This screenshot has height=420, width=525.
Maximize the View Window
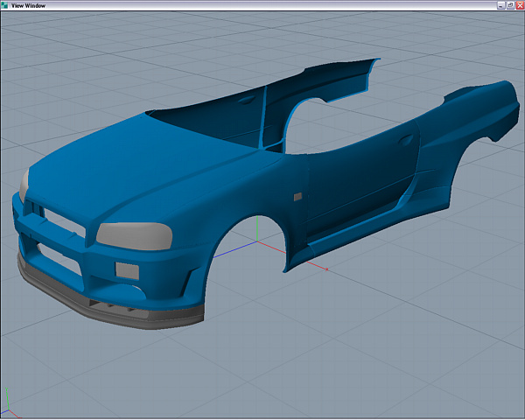[x=509, y=5]
